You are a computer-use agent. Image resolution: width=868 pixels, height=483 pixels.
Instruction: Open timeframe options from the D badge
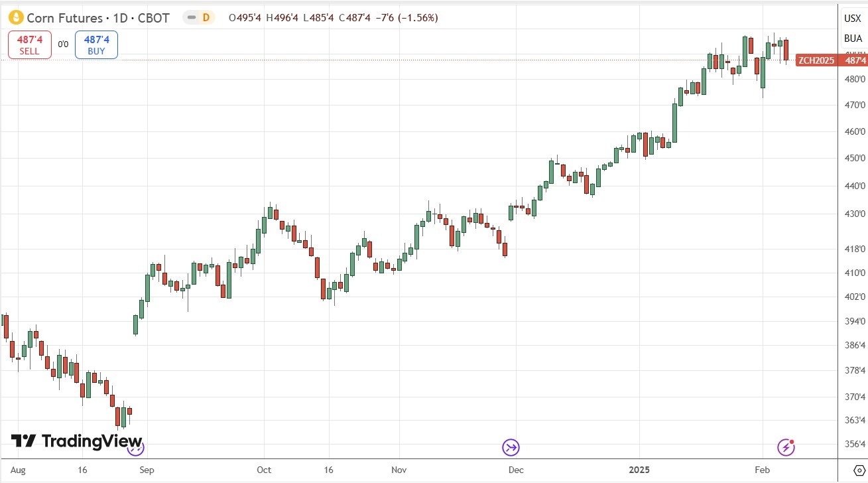pos(207,18)
